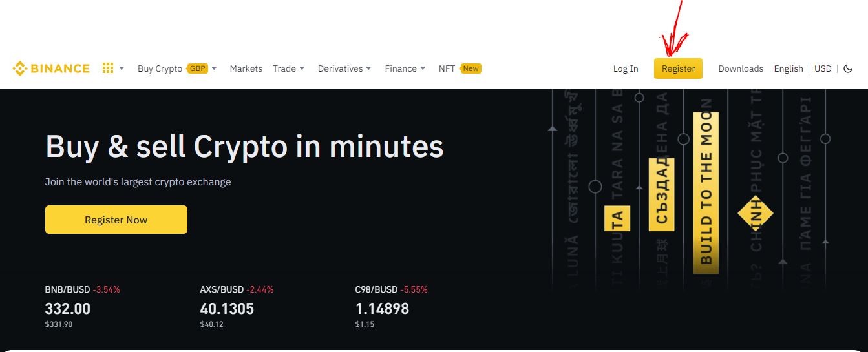Go to Markets page

tap(246, 68)
